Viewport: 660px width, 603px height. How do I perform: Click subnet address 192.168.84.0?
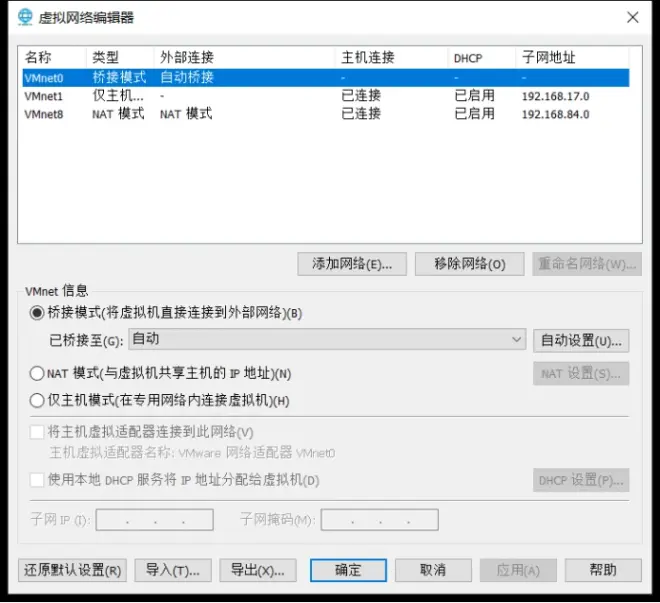click(556, 114)
